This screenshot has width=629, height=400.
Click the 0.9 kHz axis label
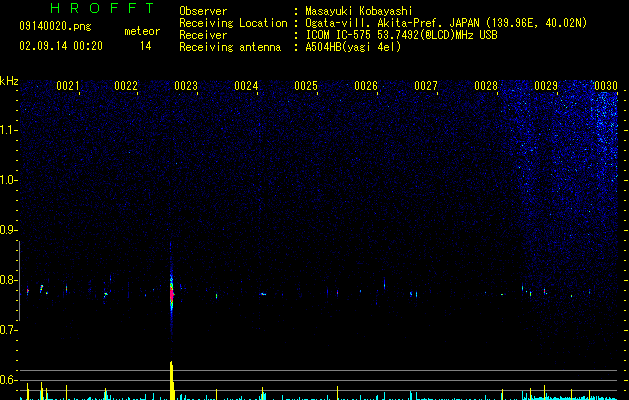(x=9, y=230)
